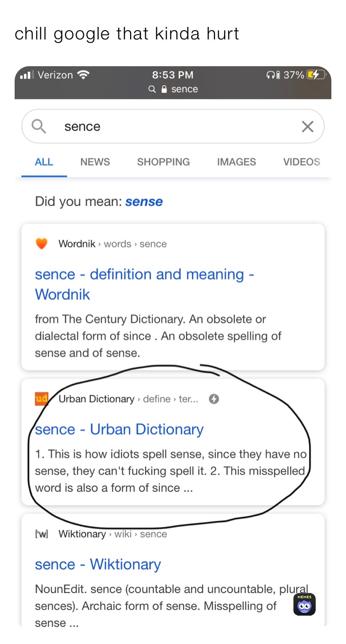Tap the Wordnik orange heart favicon
The height and width of the screenshot is (644, 346).
[x=42, y=243]
